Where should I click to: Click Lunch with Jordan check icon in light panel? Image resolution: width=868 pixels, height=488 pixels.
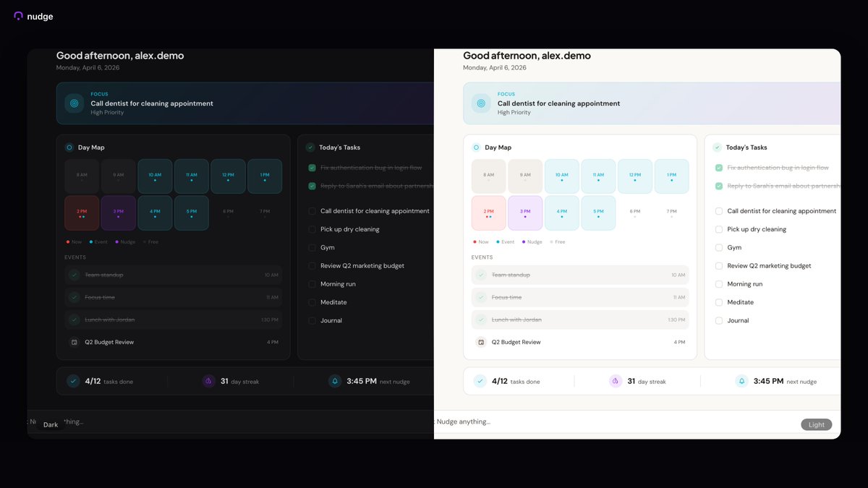[481, 320]
